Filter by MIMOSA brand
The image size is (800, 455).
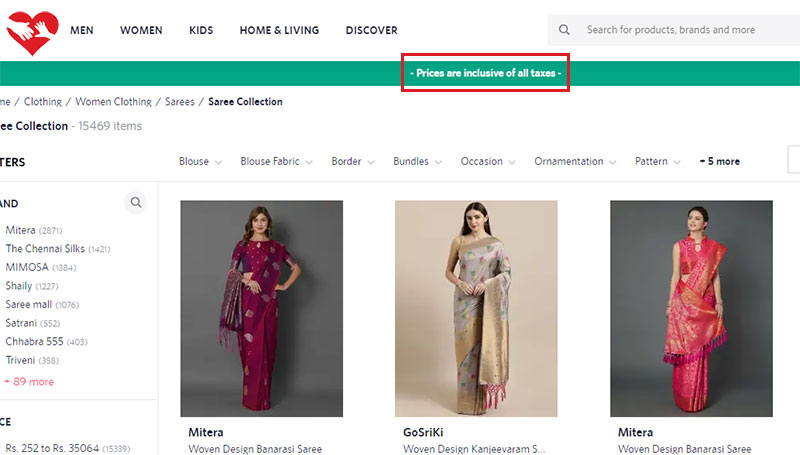(27, 267)
